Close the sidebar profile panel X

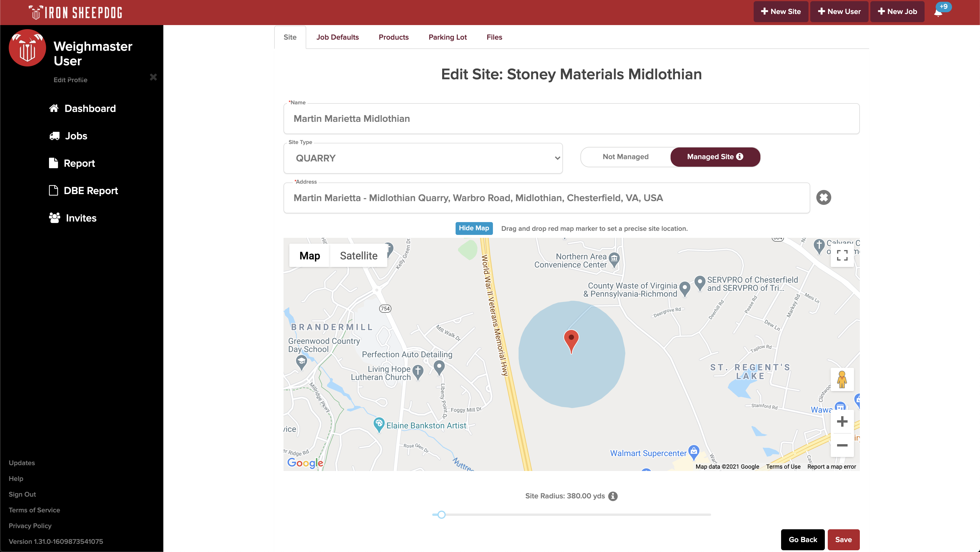click(153, 77)
